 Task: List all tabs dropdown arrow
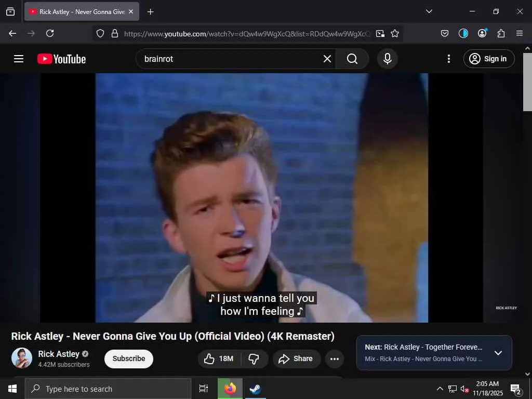pos(429,11)
